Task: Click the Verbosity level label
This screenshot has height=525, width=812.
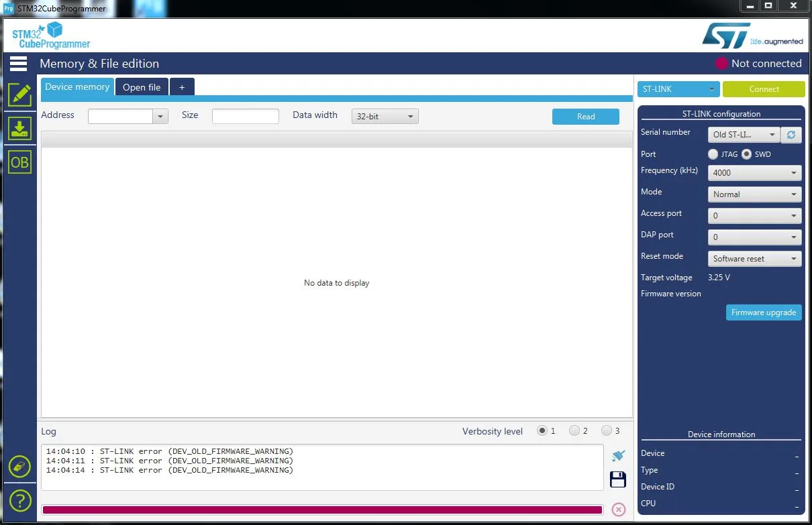Action: click(493, 431)
